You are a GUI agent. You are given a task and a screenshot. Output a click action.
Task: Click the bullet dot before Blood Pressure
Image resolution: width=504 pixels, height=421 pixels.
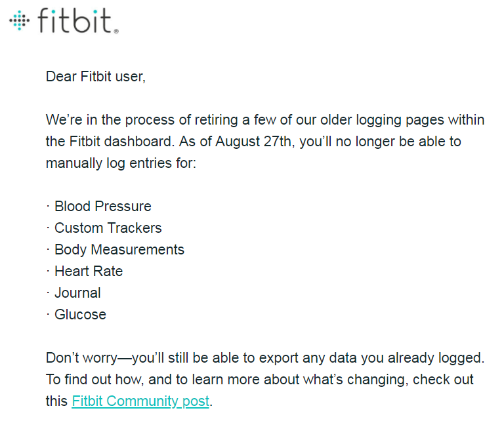coord(49,207)
